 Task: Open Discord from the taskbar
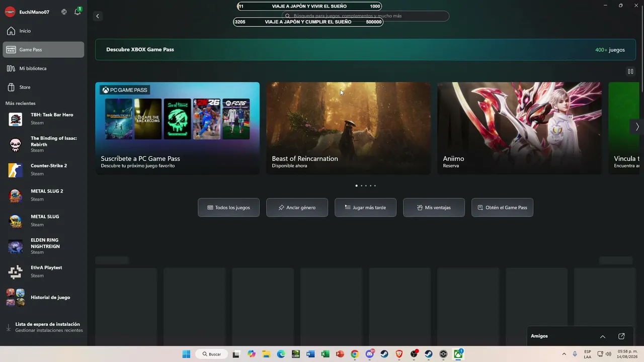[x=370, y=354]
